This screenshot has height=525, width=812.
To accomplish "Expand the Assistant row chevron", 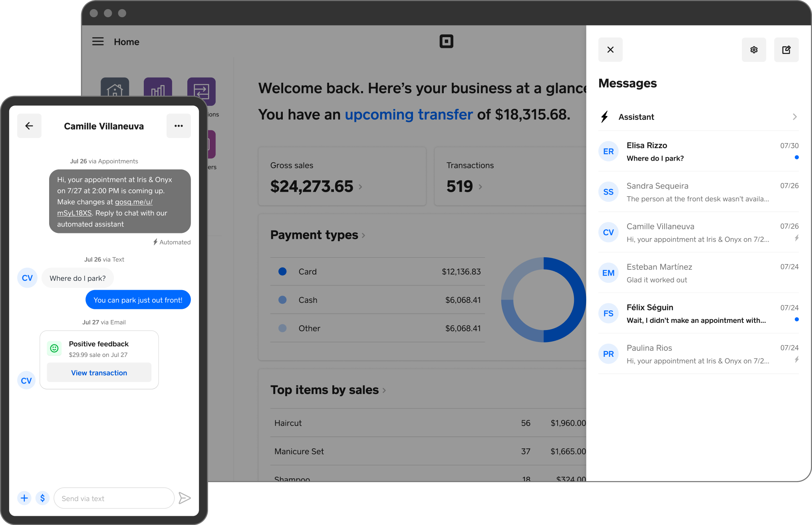I will (x=794, y=117).
